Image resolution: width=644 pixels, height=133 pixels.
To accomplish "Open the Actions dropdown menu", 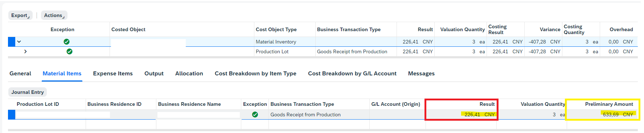I will [54, 15].
